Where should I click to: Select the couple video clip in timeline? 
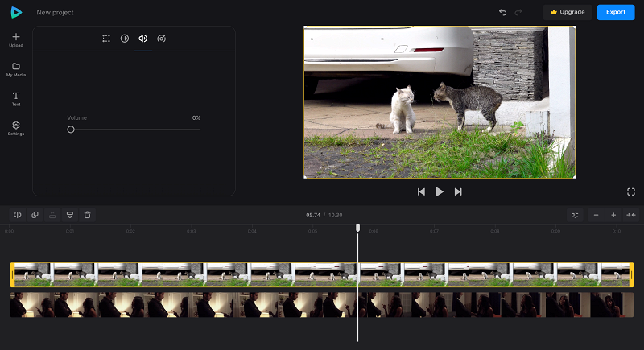pyautogui.click(x=322, y=305)
